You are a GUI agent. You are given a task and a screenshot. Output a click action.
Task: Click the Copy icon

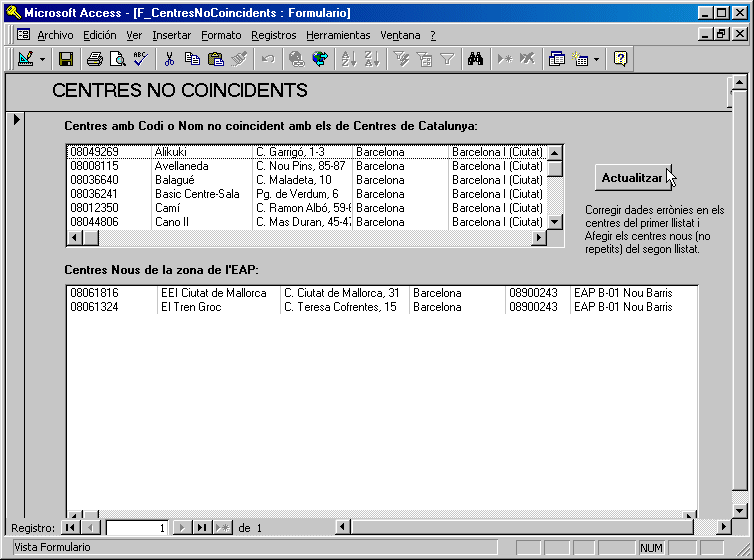point(192,59)
